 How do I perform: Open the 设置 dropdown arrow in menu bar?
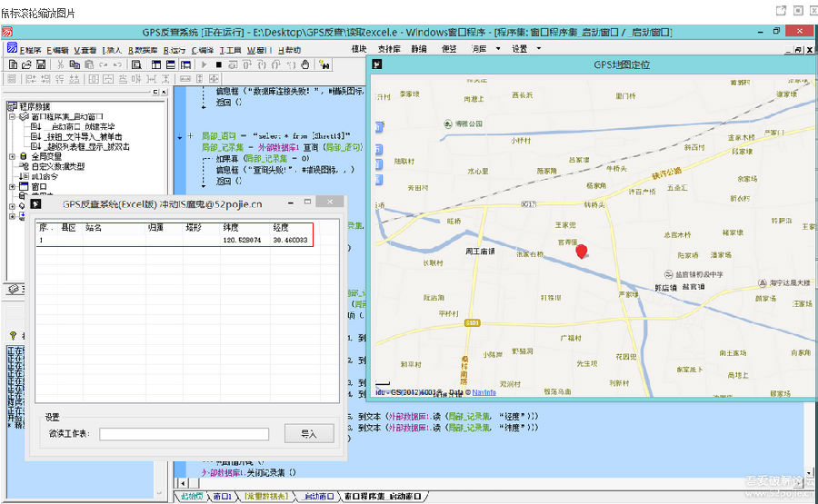click(538, 49)
